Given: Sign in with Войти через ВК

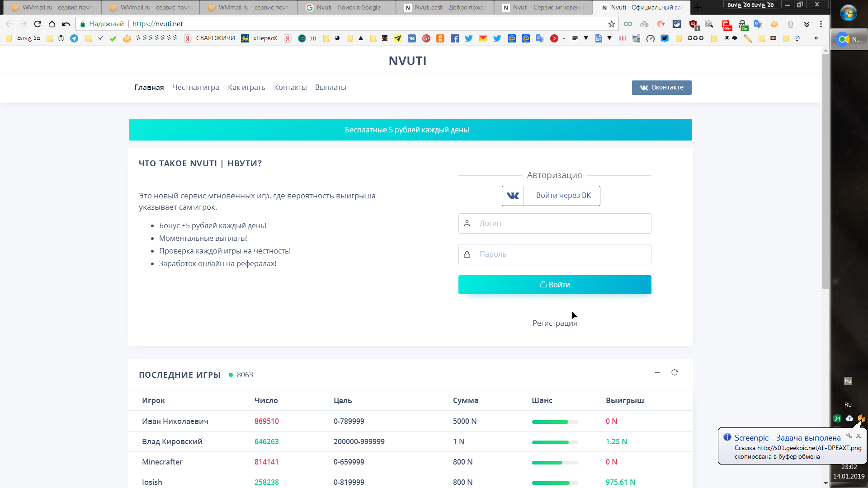Looking at the screenshot, I should tap(551, 196).
